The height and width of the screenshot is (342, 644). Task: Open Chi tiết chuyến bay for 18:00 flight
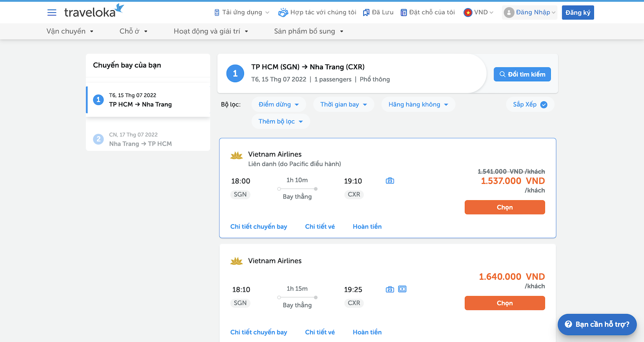pos(259,226)
